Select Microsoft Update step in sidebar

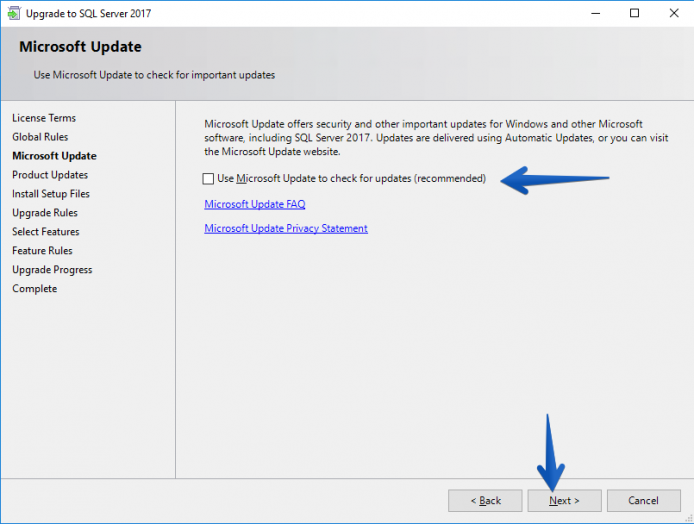click(54, 156)
